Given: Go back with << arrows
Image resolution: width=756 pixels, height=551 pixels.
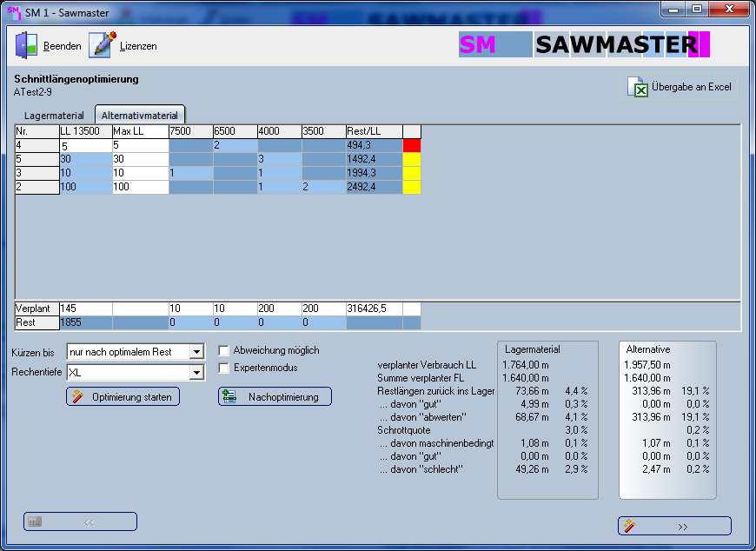Looking at the screenshot, I should [x=90, y=522].
